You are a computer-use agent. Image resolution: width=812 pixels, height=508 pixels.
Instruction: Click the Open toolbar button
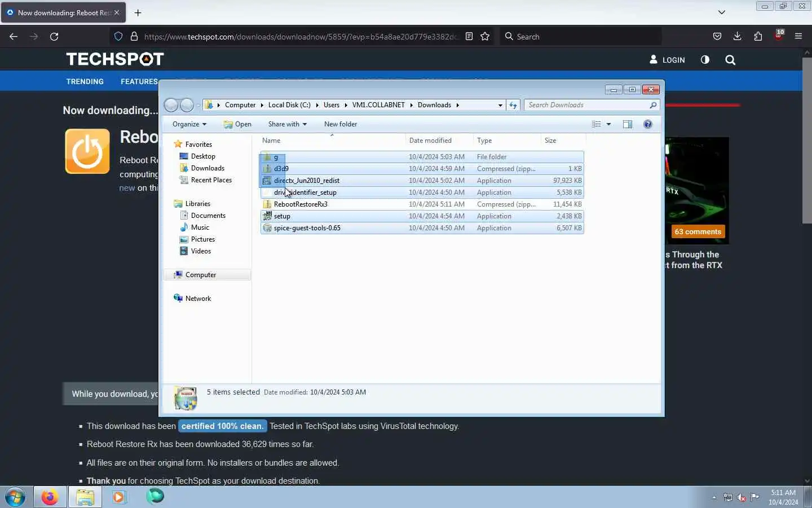point(237,124)
